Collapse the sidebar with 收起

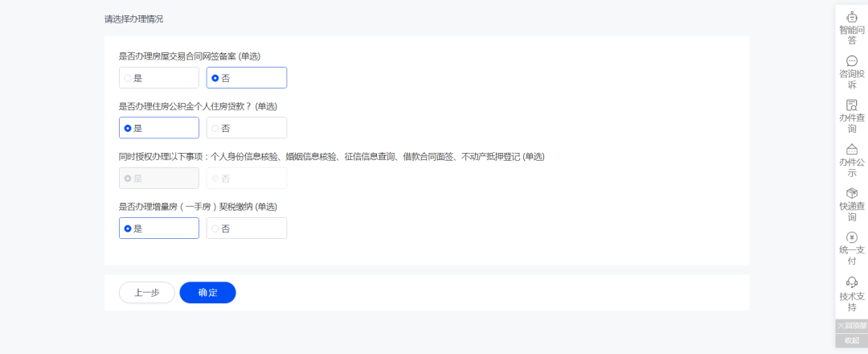pyautogui.click(x=852, y=340)
